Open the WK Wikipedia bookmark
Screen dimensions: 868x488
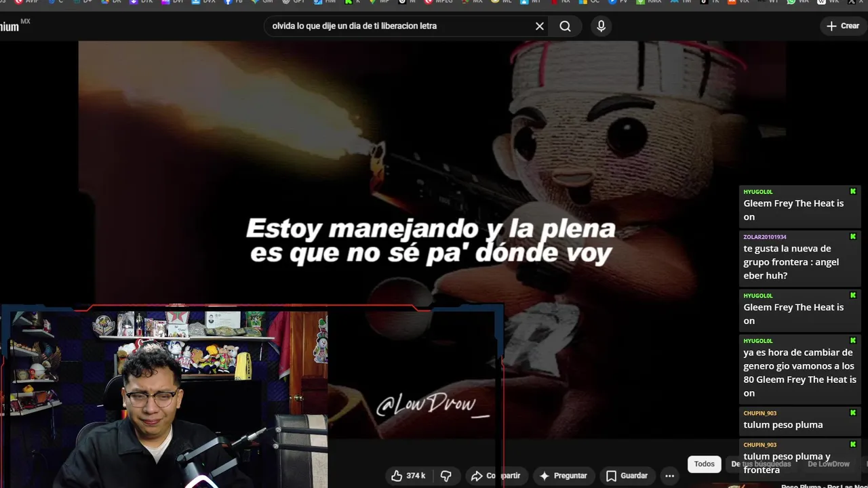[827, 2]
